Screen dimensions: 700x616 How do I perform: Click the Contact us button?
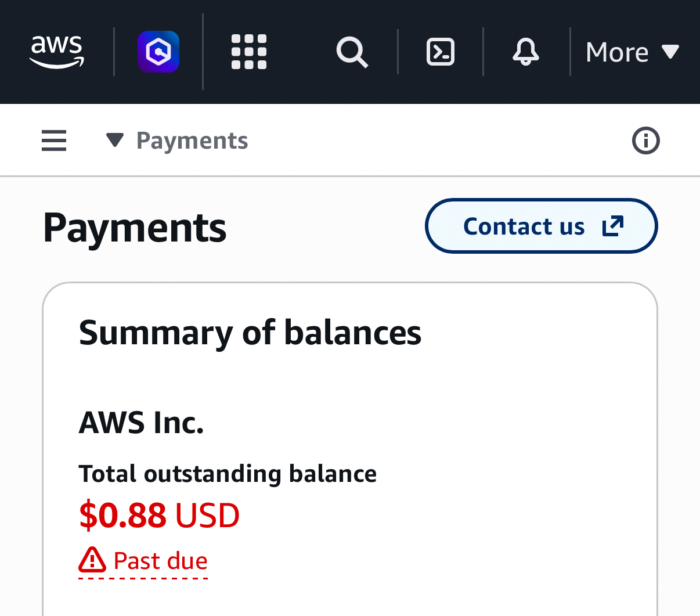tap(524, 226)
